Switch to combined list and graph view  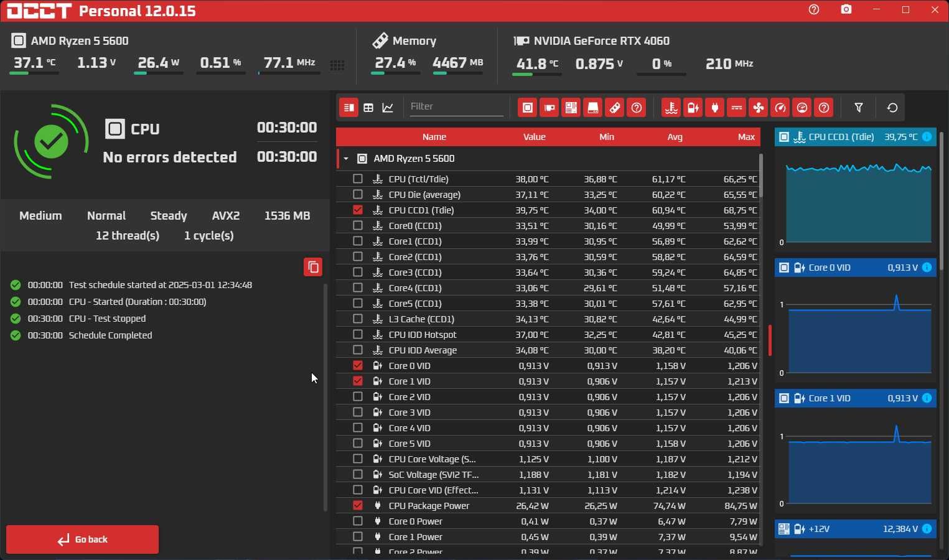[349, 108]
